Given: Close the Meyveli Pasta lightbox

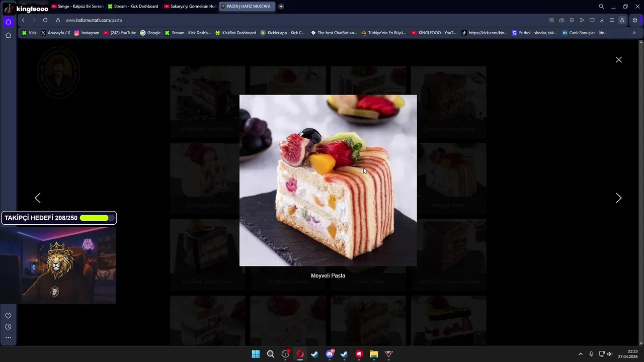Looking at the screenshot, I should (x=619, y=59).
